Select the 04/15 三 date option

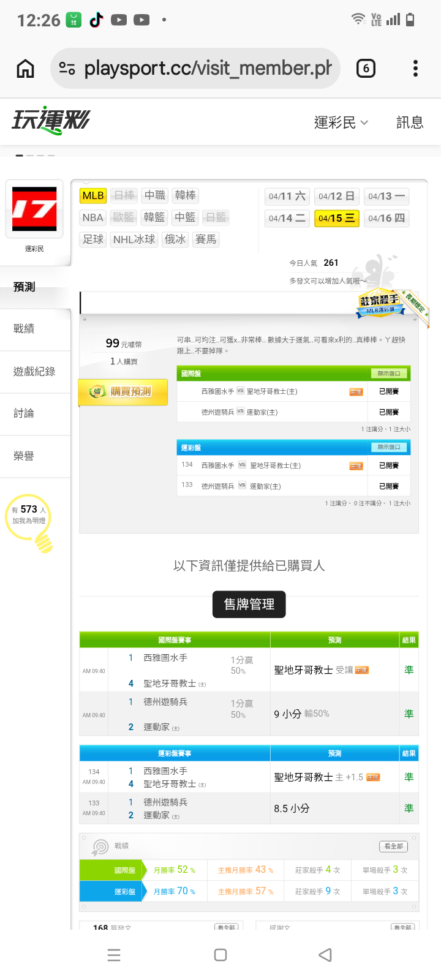tap(336, 218)
